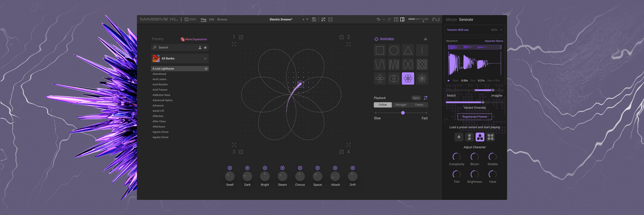
Task: Open the three-dot menu beside Massive XL logo
Action: 181,19
